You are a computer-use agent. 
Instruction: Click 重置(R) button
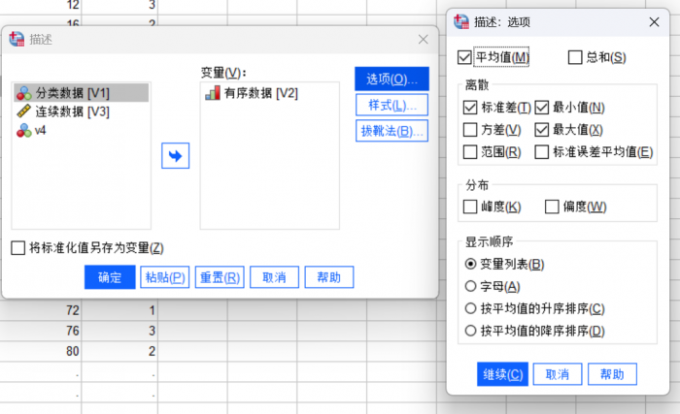(x=220, y=277)
